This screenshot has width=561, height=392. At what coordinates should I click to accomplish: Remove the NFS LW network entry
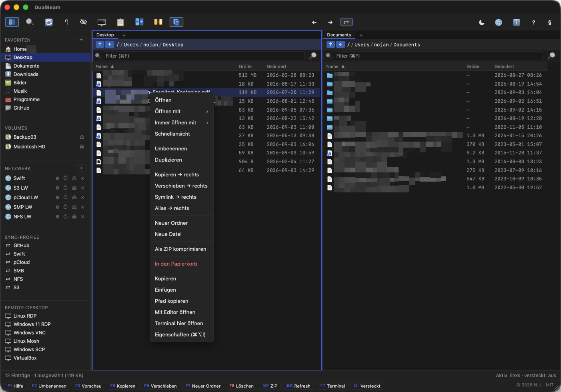[82, 217]
